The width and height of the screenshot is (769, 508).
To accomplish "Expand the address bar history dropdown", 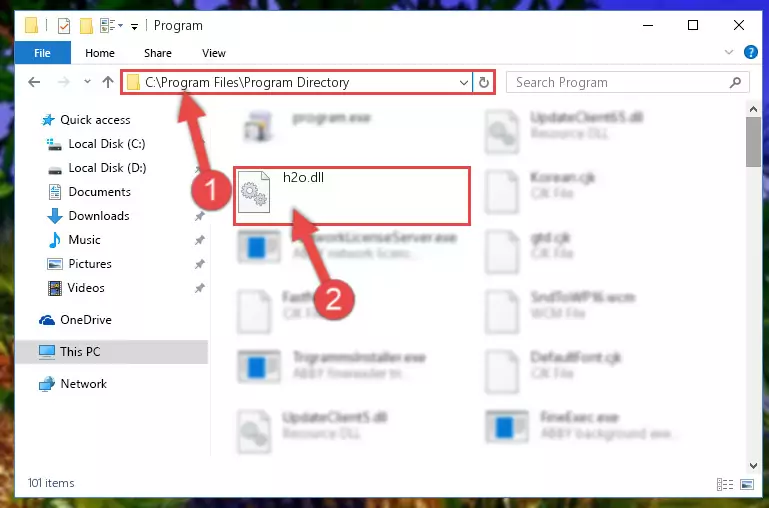I will (463, 82).
